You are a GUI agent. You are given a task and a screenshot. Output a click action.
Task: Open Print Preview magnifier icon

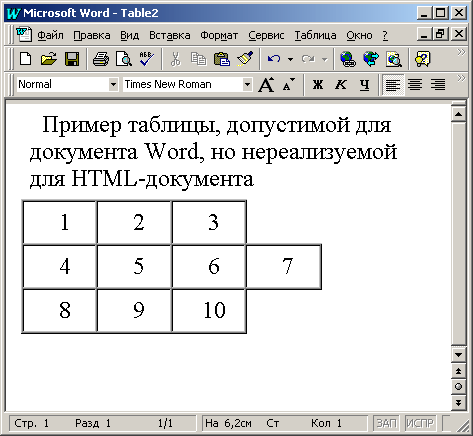click(x=123, y=59)
